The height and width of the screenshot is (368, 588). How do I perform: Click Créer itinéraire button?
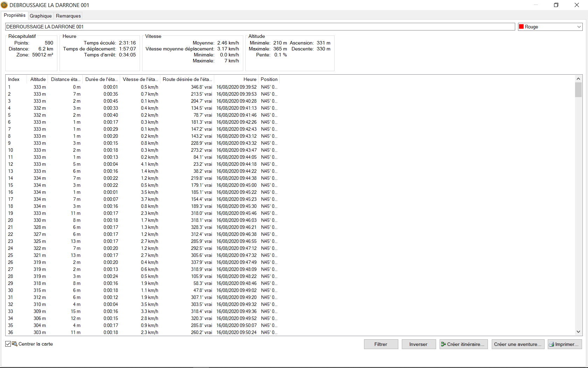coord(463,344)
